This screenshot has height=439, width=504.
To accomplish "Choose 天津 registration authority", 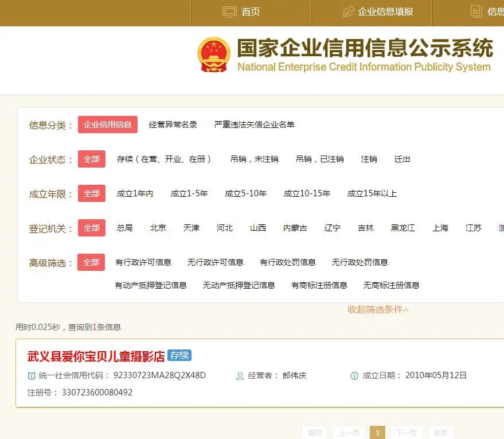I will (192, 228).
